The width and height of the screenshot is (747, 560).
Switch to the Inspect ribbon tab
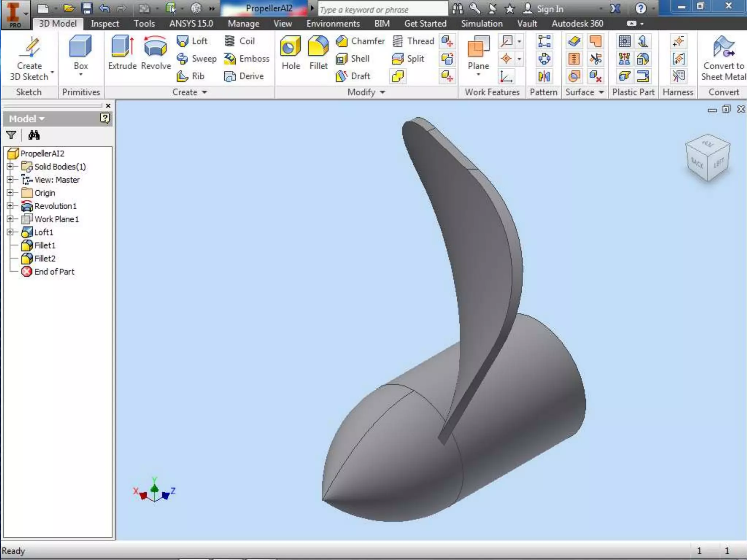(x=105, y=24)
